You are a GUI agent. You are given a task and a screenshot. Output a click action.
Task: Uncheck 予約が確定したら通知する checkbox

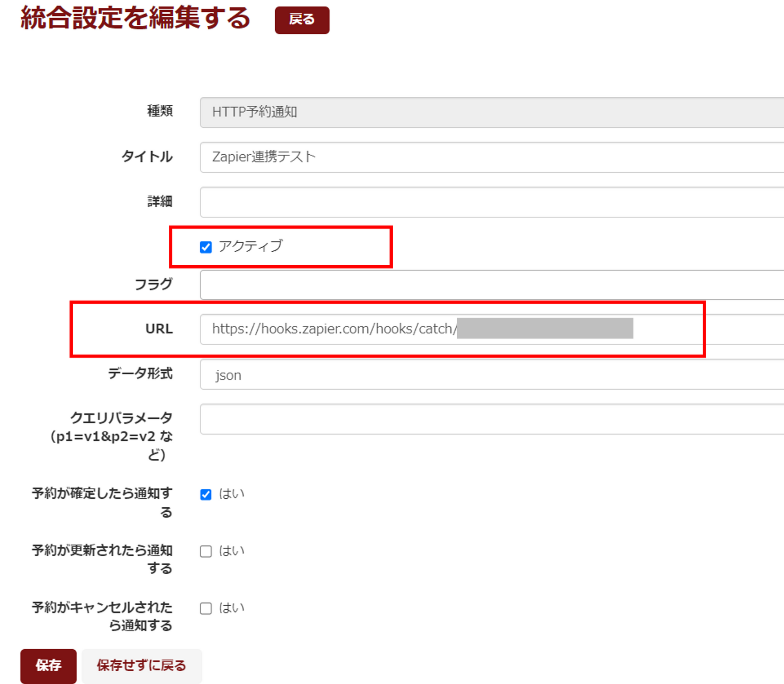pos(206,494)
